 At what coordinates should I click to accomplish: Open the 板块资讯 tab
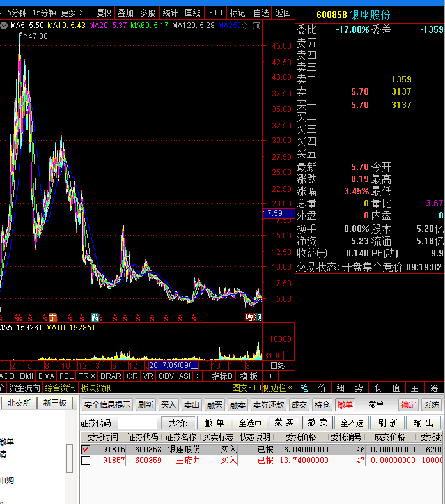[96, 388]
